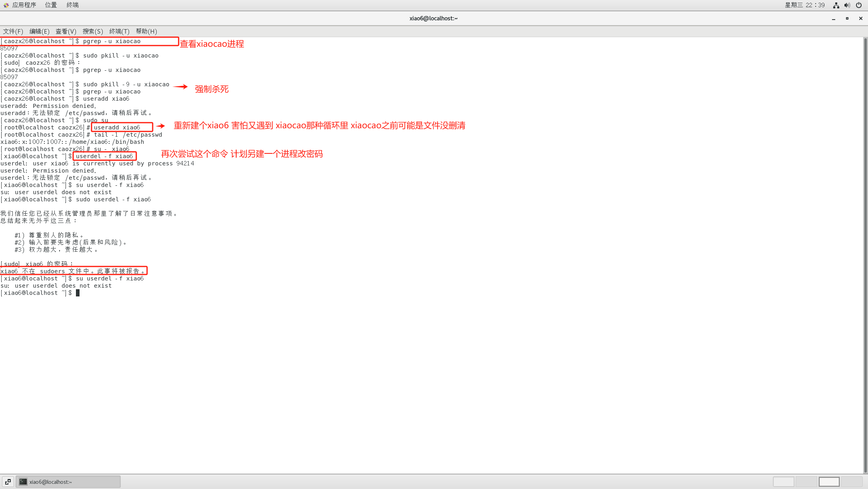This screenshot has height=489, width=868.
Task: Switch to the first workspace in pager
Action: [x=783, y=481]
